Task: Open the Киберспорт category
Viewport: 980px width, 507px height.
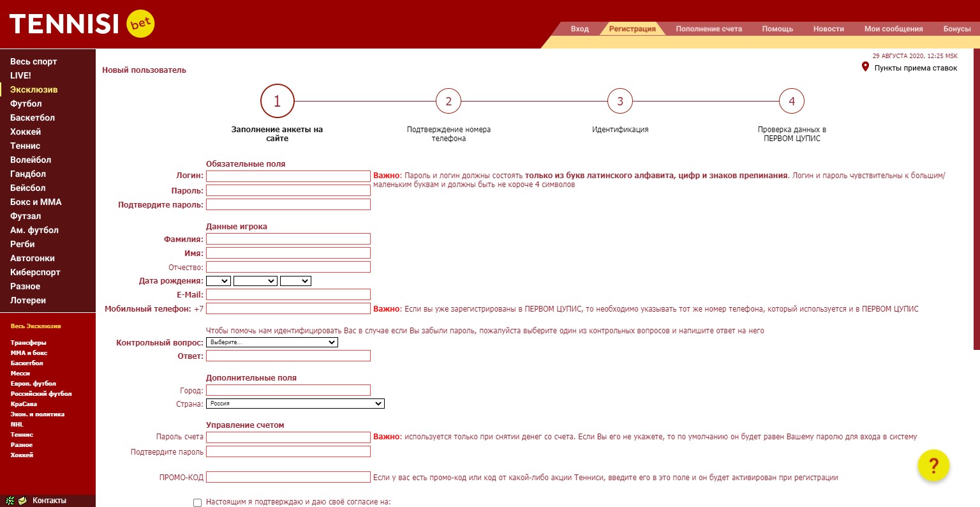Action: click(x=35, y=272)
